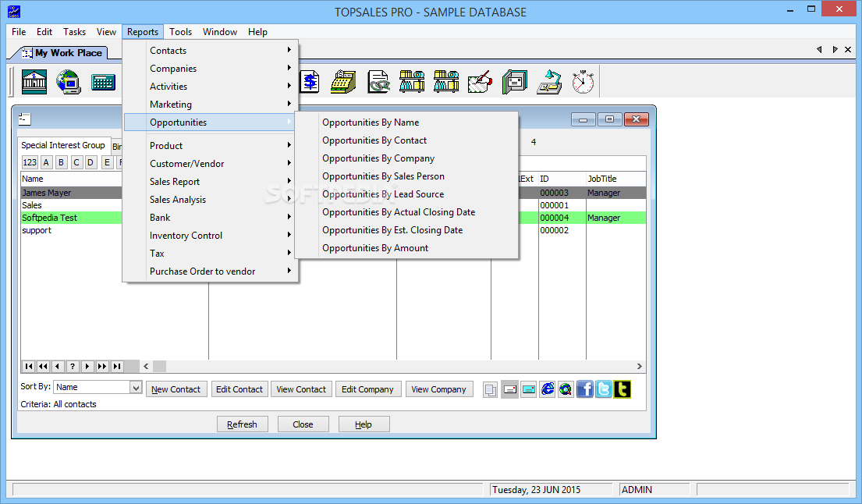
Task: Expand the Marketing reports submenu
Action: pyautogui.click(x=211, y=105)
